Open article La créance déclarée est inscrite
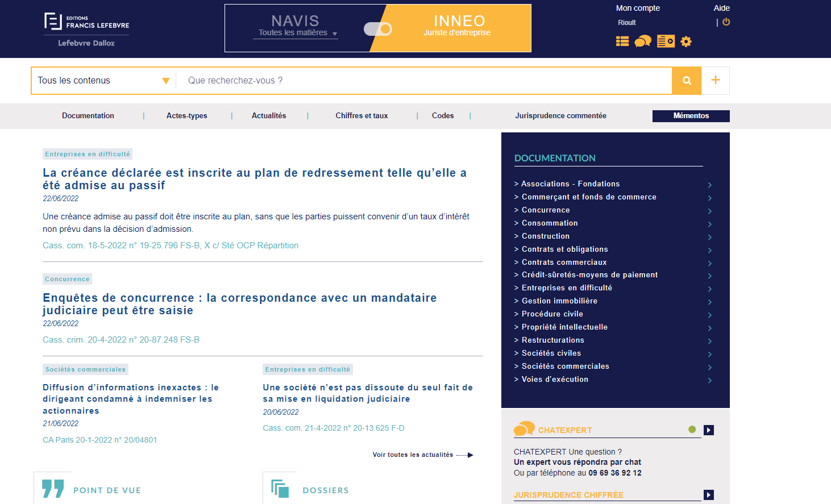Viewport: 831px width, 504px height. (255, 179)
